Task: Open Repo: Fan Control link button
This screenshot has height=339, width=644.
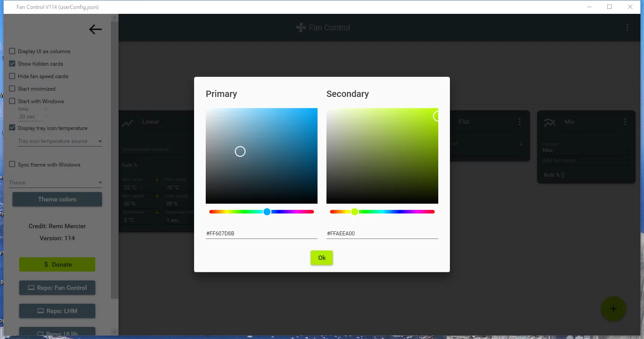Action: [x=57, y=288]
